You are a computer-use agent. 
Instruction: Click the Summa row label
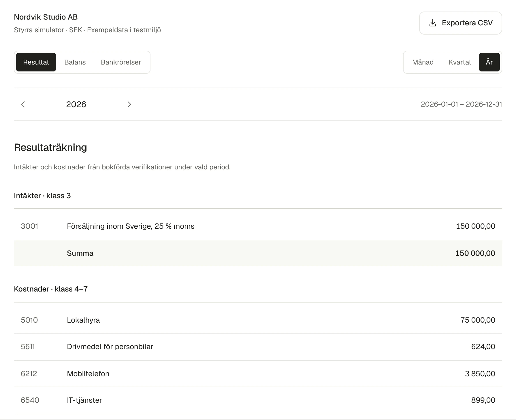tap(80, 253)
